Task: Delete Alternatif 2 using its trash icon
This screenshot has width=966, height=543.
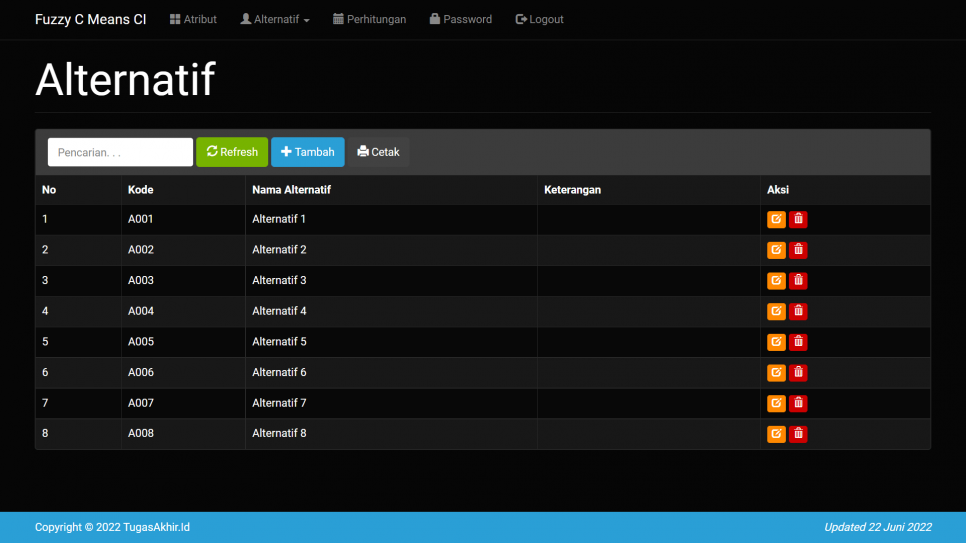Action: pyautogui.click(x=798, y=250)
